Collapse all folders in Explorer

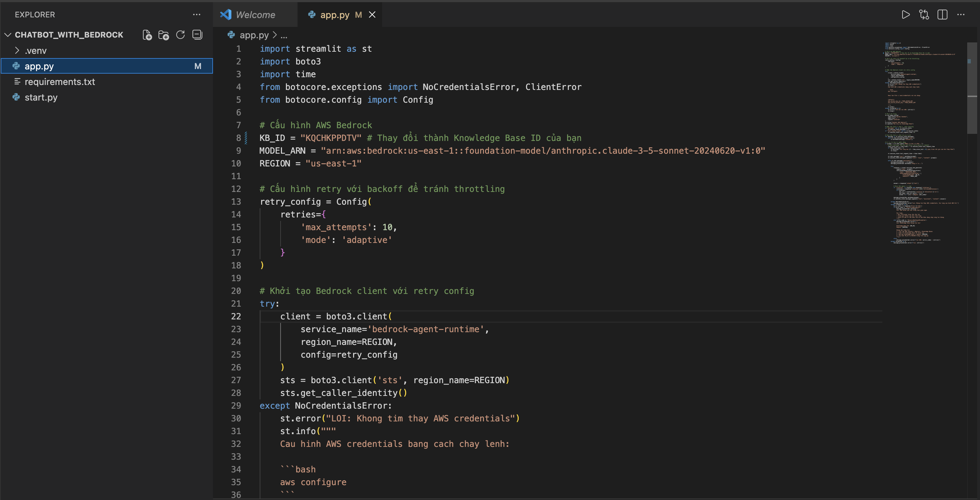pos(197,35)
